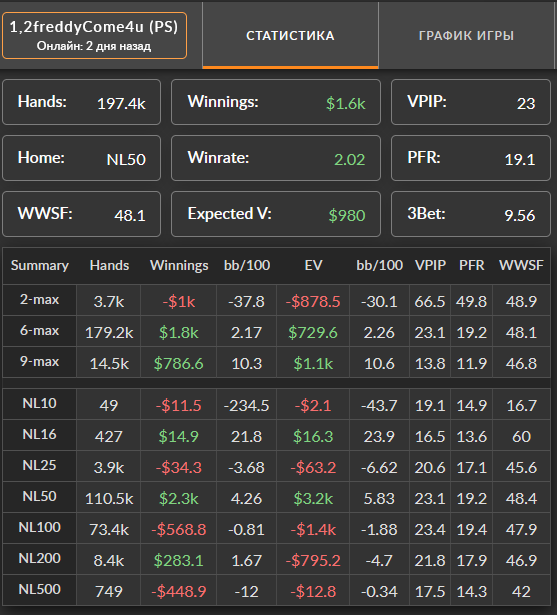Click the 3Bet 9.56 stat card
557x615 pixels.
[471, 214]
